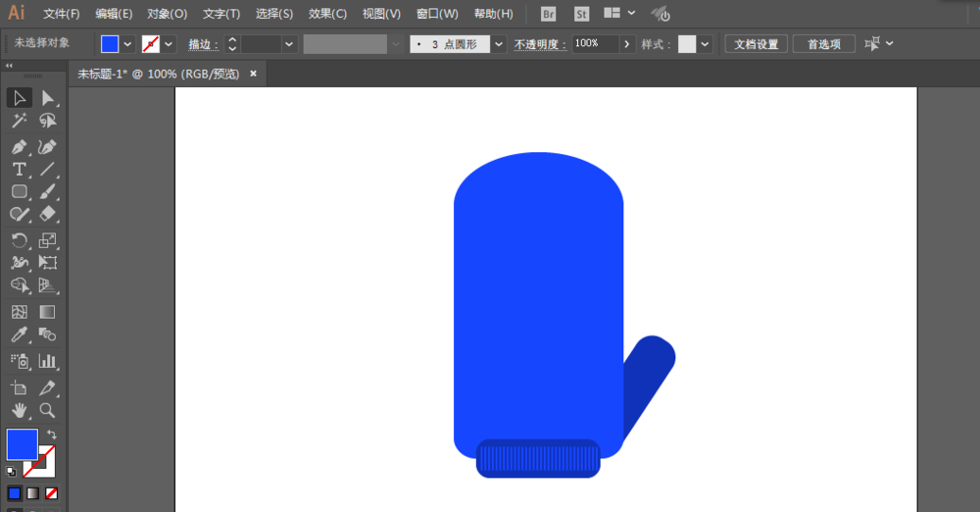Select the Hand tool
Screen dimensions: 980x512
coord(20,411)
